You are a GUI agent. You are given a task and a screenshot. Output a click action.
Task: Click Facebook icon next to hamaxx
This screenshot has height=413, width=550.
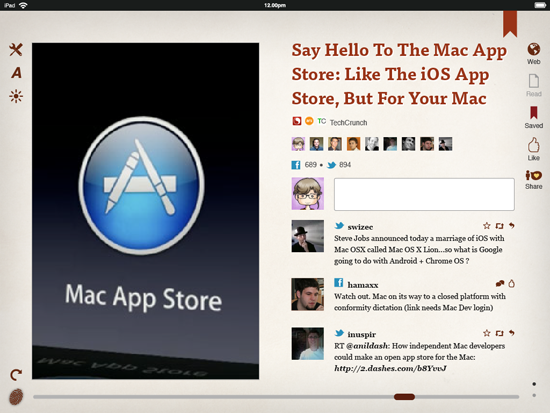tap(338, 282)
